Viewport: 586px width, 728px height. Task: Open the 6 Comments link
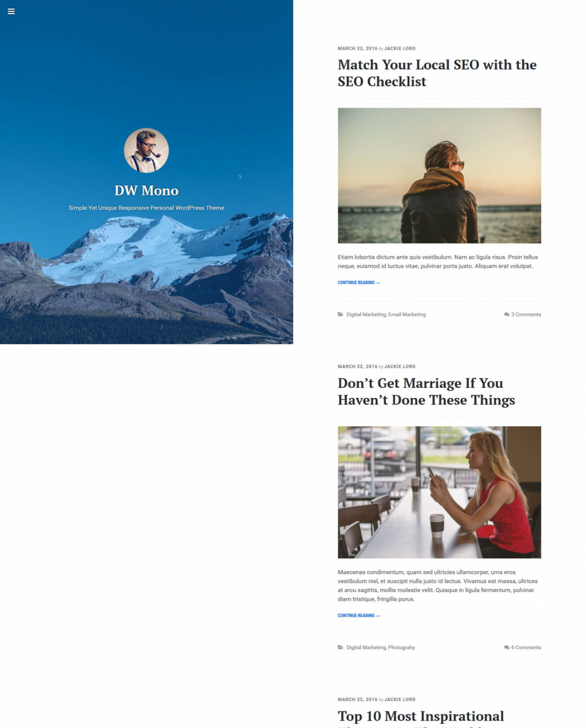point(526,647)
